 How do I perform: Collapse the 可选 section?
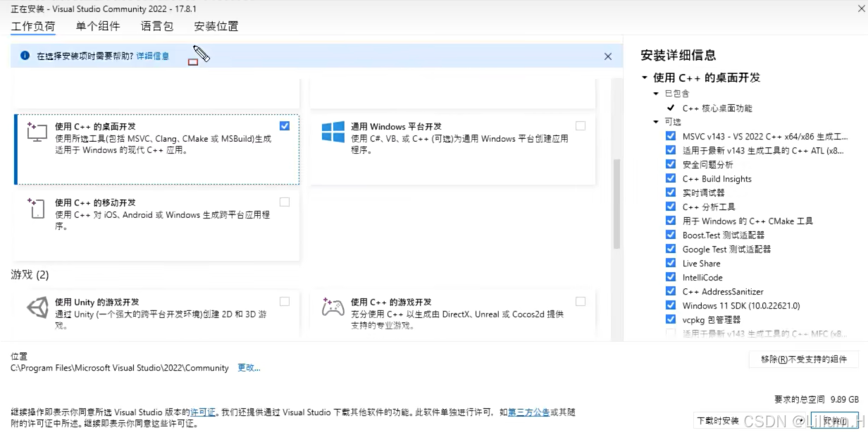click(x=657, y=122)
